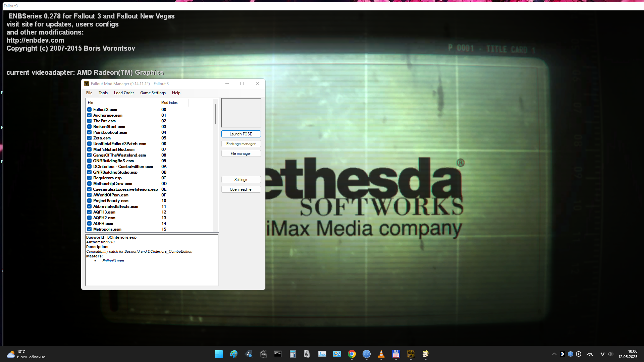This screenshot has width=644, height=362.
Task: Open the Game Settings menu
Action: (153, 93)
